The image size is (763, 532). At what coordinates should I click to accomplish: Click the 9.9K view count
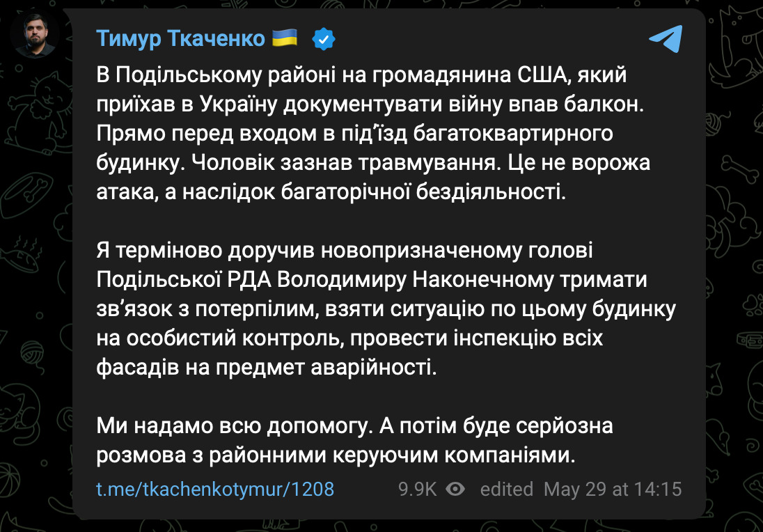[418, 489]
